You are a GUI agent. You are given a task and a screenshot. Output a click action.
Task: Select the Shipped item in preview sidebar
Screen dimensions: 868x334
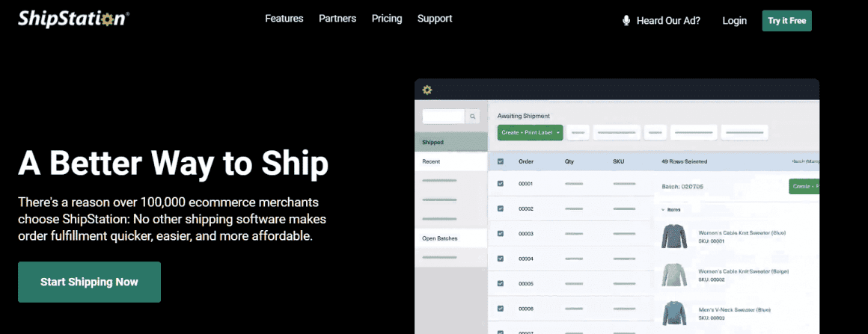(450, 142)
